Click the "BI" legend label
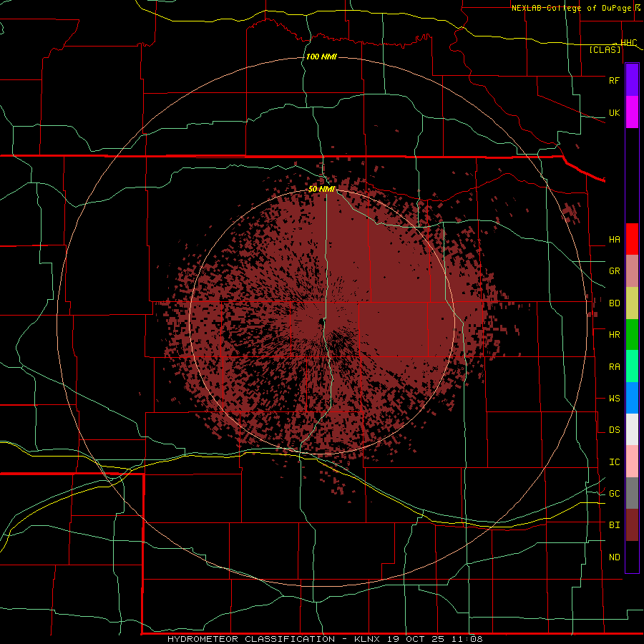This screenshot has width=644, height=644. [614, 525]
